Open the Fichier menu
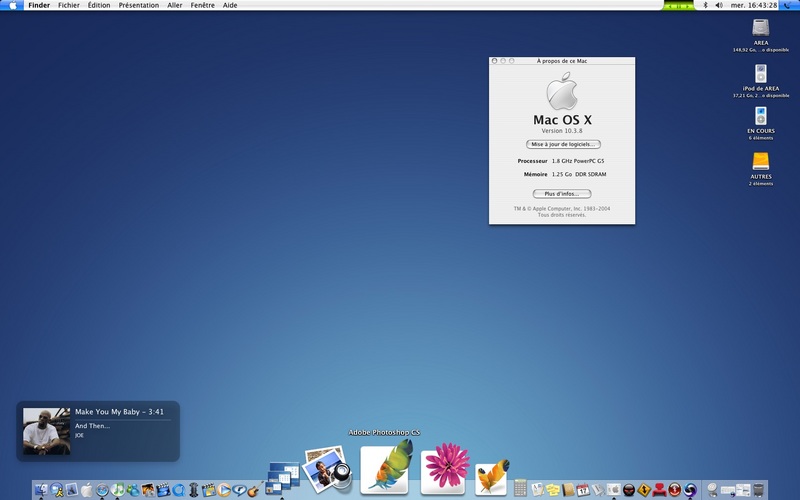 click(69, 5)
